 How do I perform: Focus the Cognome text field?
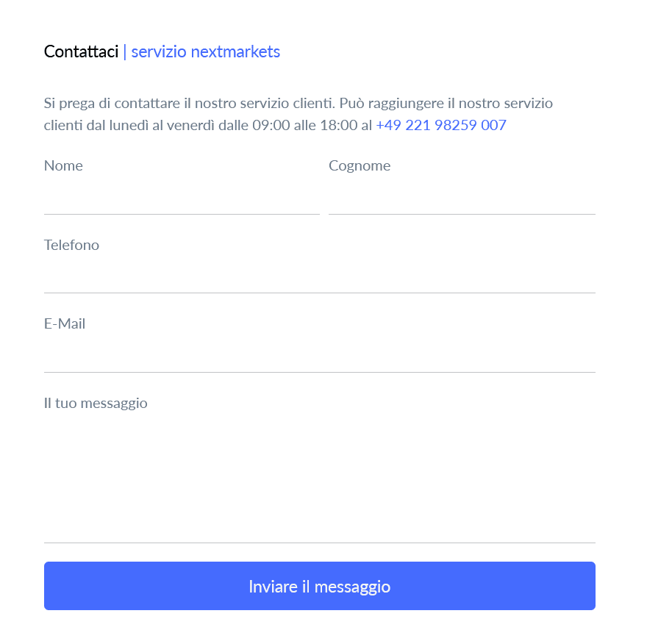462,198
